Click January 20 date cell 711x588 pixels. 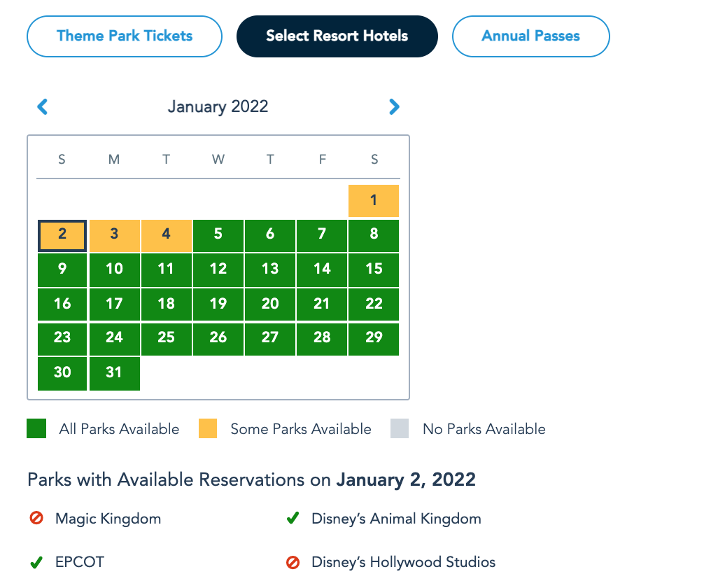[x=270, y=304]
